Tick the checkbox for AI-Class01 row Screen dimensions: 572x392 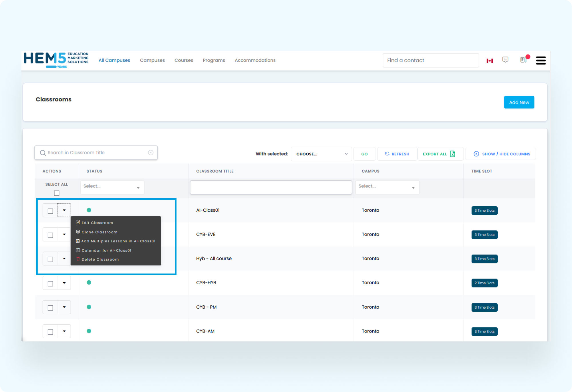(50, 211)
